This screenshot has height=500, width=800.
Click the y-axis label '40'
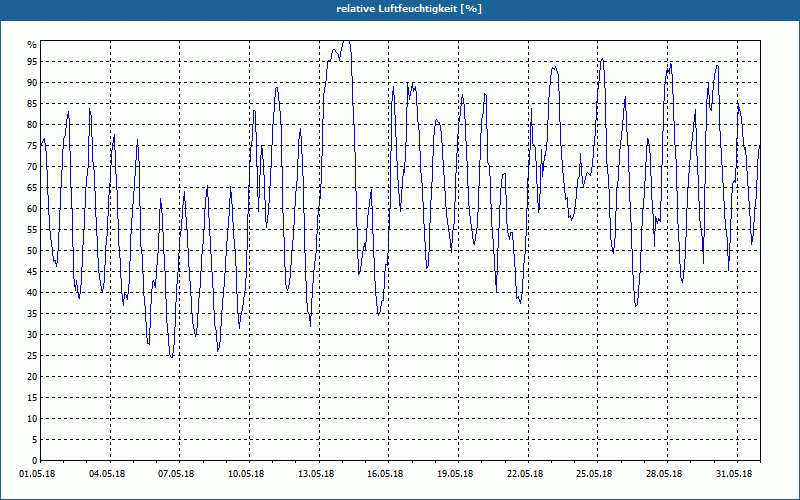click(32, 292)
